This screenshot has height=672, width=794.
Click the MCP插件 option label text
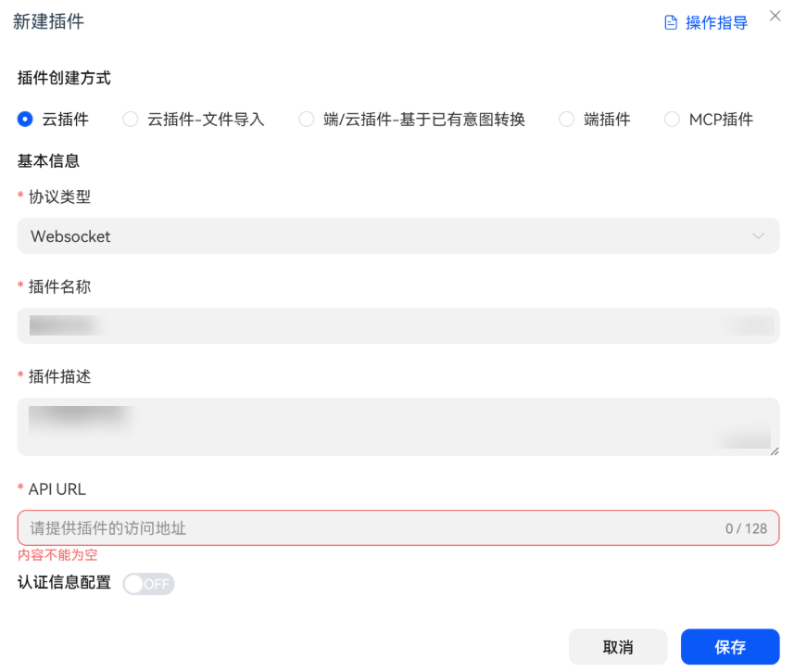pyautogui.click(x=721, y=119)
